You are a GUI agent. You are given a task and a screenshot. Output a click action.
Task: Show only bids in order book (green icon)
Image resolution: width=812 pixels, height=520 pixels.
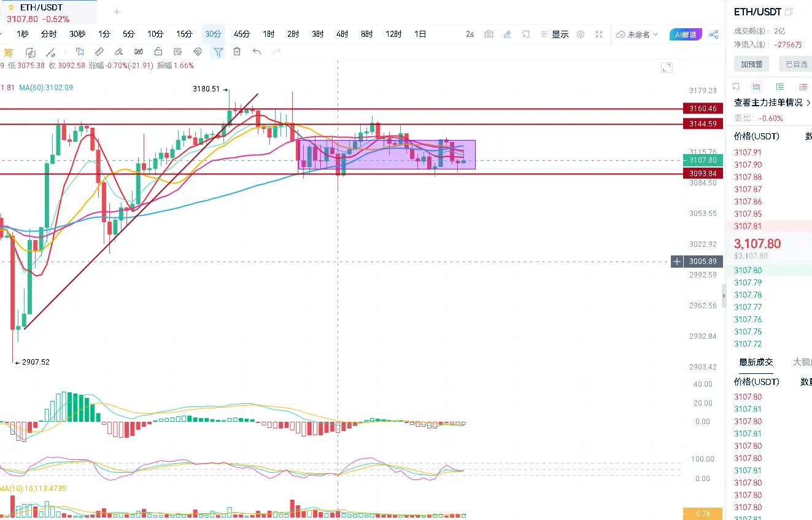pos(780,87)
